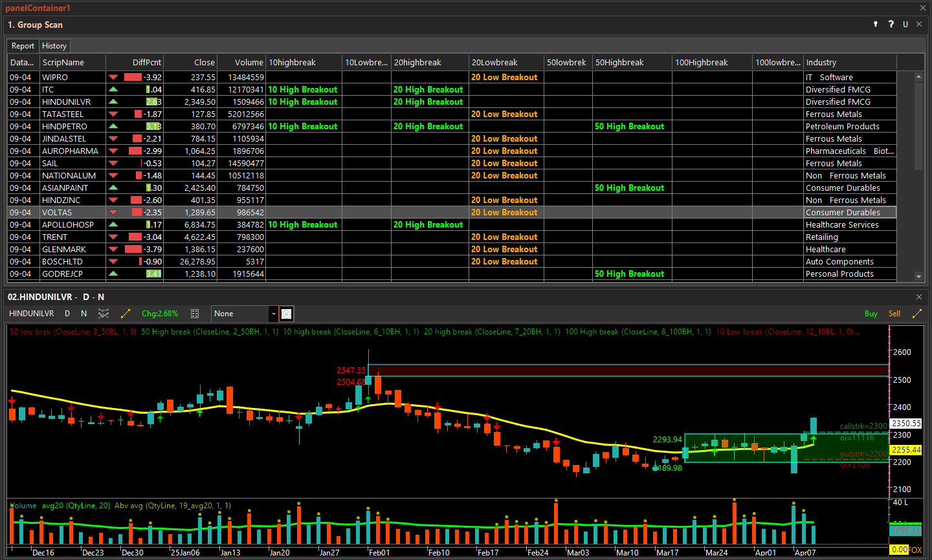Switch to the History tab
932x560 pixels.
(54, 45)
